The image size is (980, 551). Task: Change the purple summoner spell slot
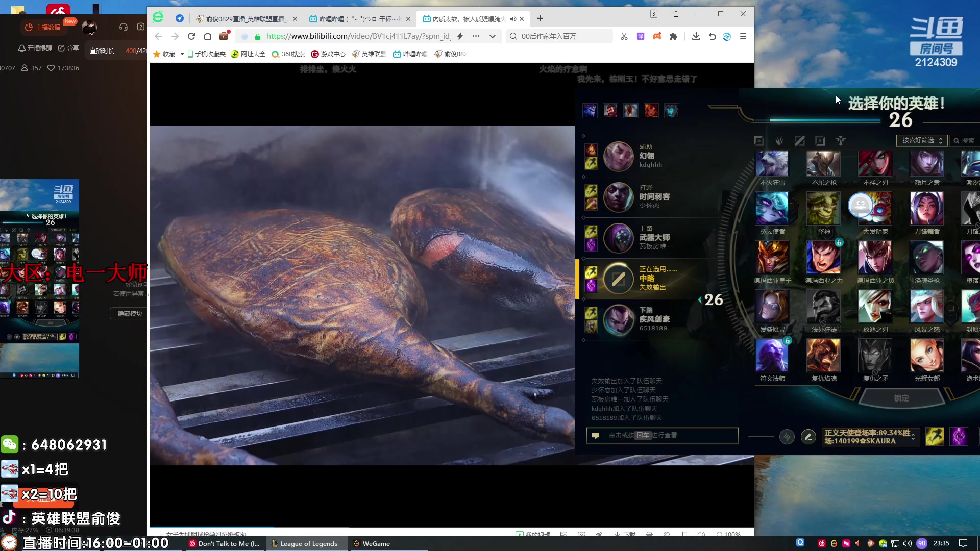[959, 437]
